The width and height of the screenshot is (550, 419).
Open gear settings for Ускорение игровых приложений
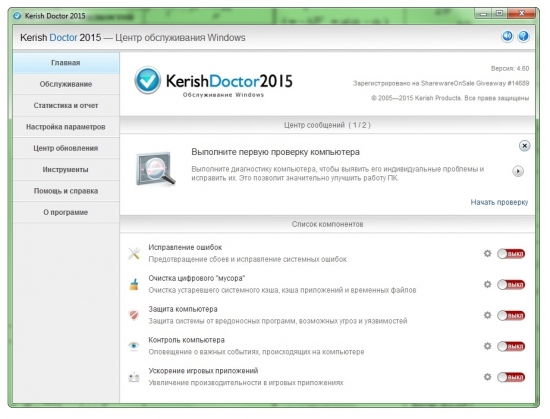pyautogui.click(x=488, y=377)
